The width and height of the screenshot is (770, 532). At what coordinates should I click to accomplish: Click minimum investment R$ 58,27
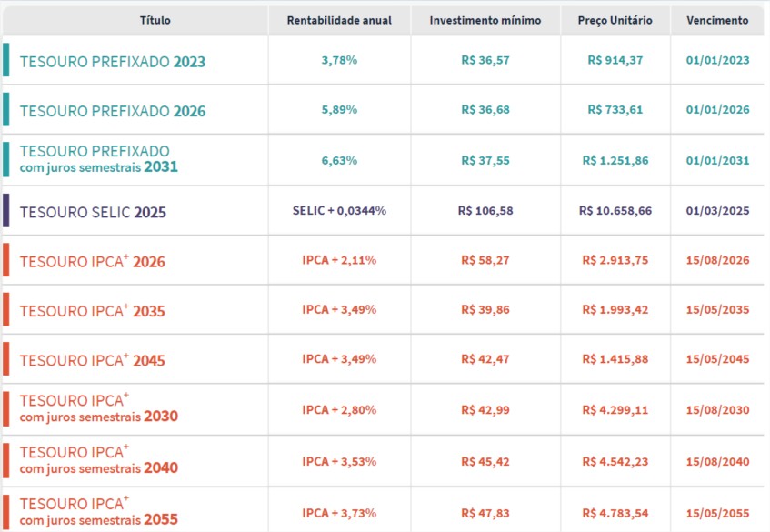[x=485, y=260]
